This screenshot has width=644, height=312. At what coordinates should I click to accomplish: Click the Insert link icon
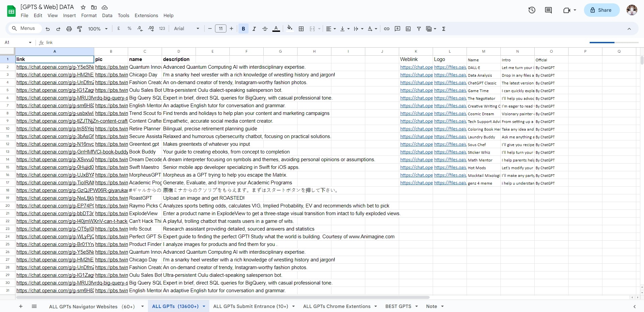tap(387, 29)
